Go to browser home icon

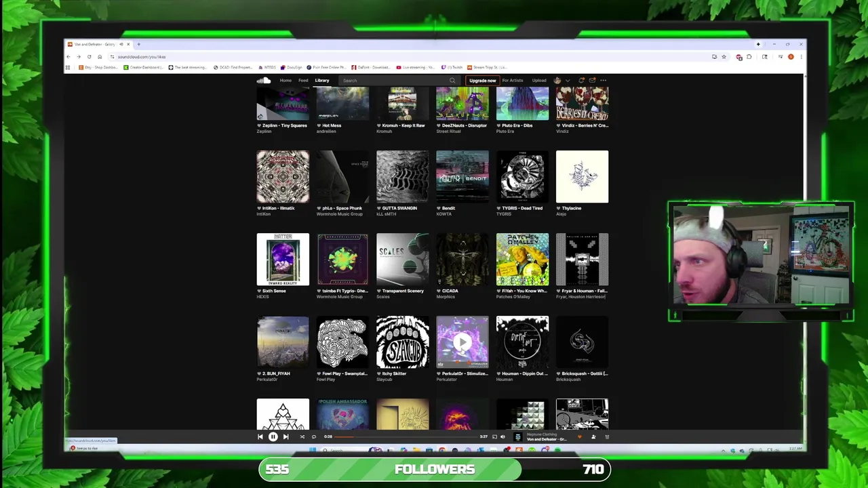100,57
